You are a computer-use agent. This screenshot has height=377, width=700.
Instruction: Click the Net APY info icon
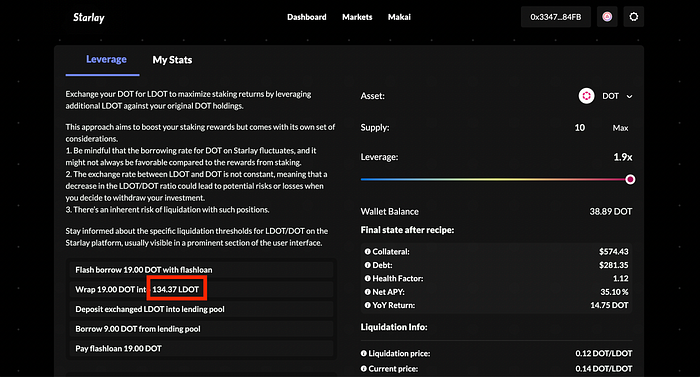(x=367, y=292)
